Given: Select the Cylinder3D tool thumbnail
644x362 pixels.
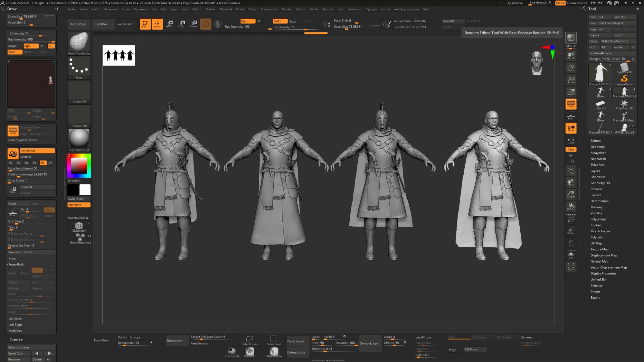Looking at the screenshot, I should pyautogui.click(x=624, y=68).
